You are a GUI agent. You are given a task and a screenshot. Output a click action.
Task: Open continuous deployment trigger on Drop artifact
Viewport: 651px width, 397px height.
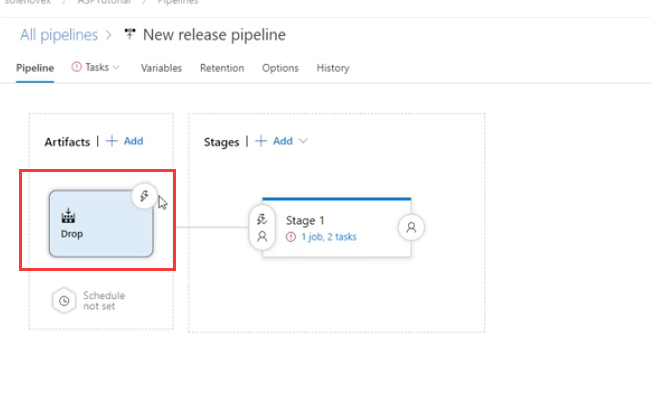point(144,196)
